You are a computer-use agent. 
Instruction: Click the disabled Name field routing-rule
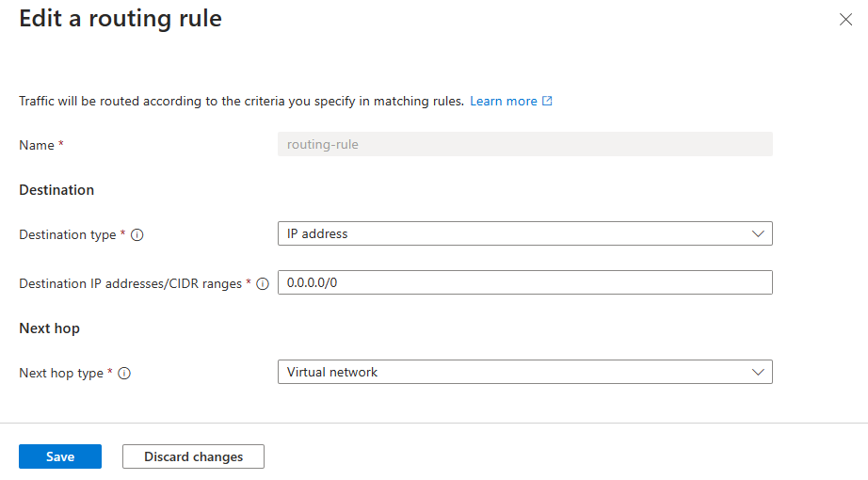click(524, 145)
